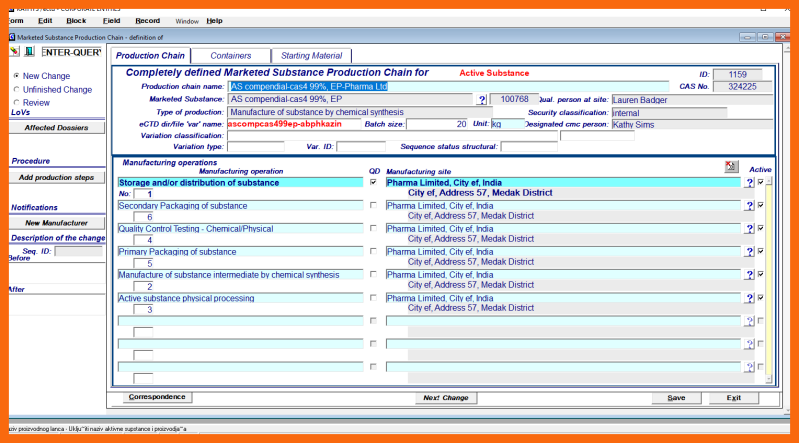Open lookup help next to Marketed Substance field
Viewport: 799px width, 443px height.
[481, 100]
